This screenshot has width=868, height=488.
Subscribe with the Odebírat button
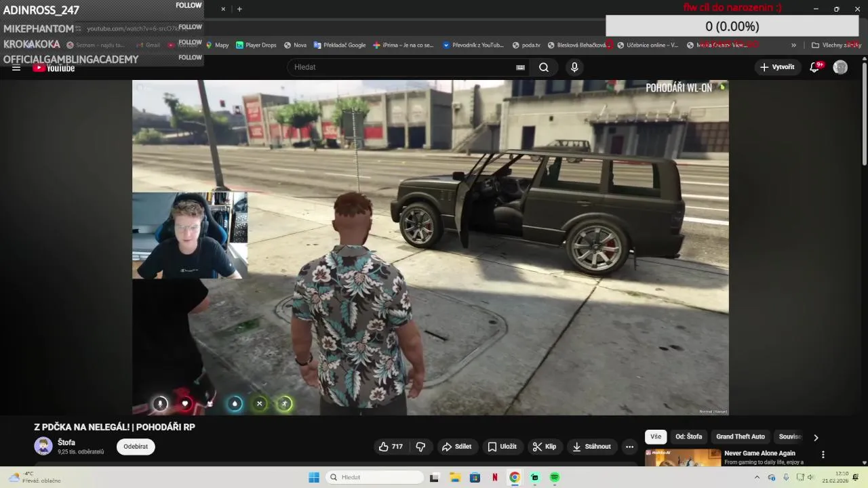(x=136, y=447)
